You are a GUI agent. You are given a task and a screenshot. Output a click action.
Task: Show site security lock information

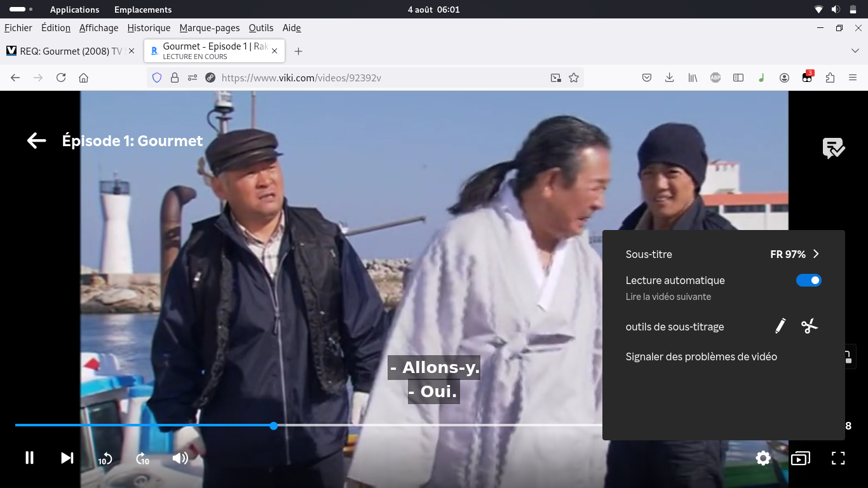pyautogui.click(x=175, y=78)
